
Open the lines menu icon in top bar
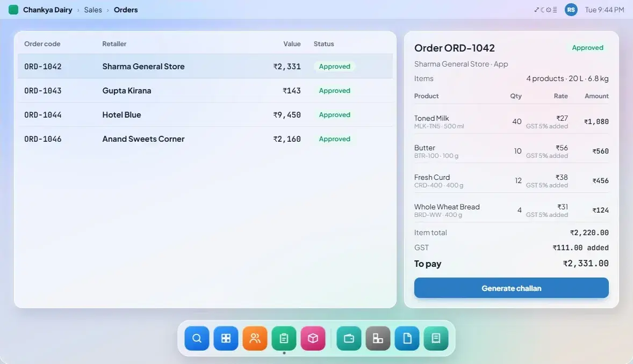(x=555, y=10)
